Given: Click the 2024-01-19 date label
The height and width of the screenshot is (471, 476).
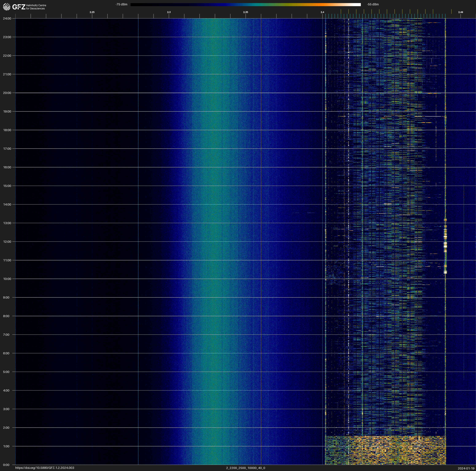Looking at the screenshot, I should coord(466,468).
